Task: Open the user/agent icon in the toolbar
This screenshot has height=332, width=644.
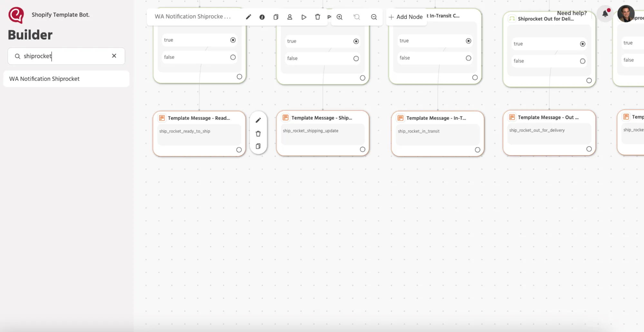Action: (x=290, y=17)
